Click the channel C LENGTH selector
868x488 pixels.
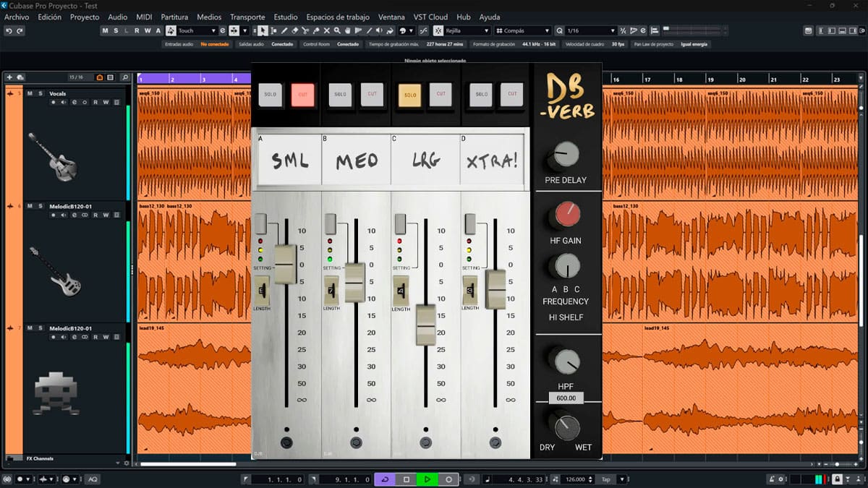pos(401,291)
